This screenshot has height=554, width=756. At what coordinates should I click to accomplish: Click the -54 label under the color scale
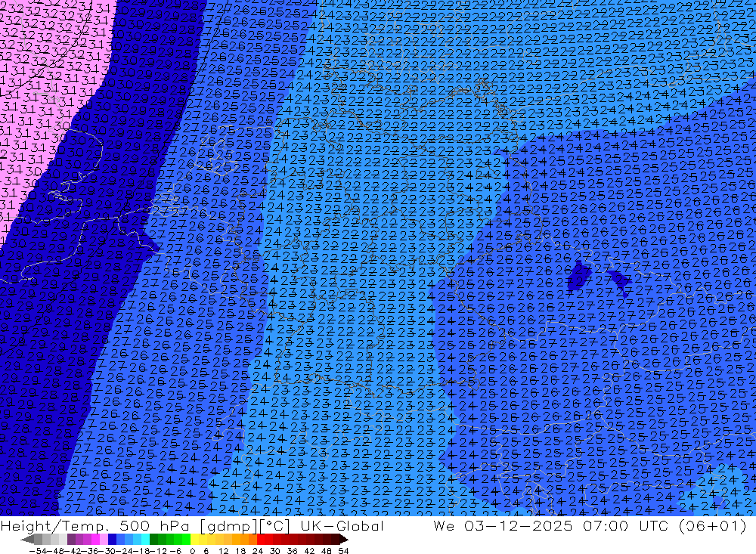(38, 551)
